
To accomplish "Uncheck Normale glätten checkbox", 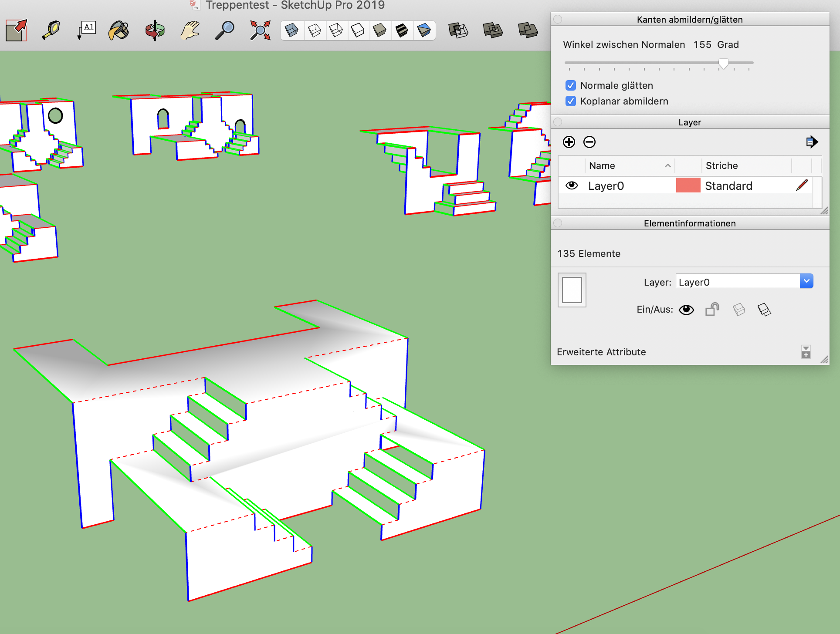I will coord(571,85).
